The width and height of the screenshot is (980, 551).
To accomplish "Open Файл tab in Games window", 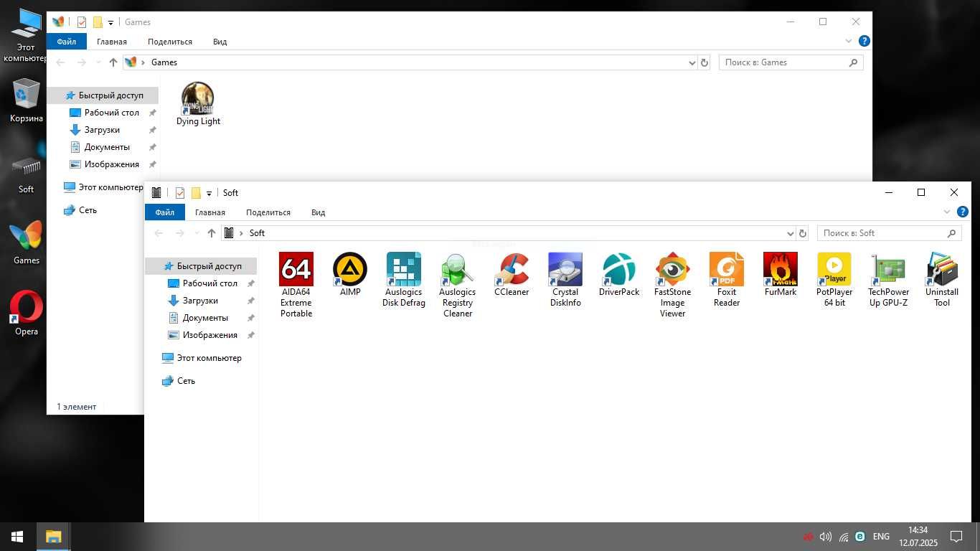I will 67,42.
